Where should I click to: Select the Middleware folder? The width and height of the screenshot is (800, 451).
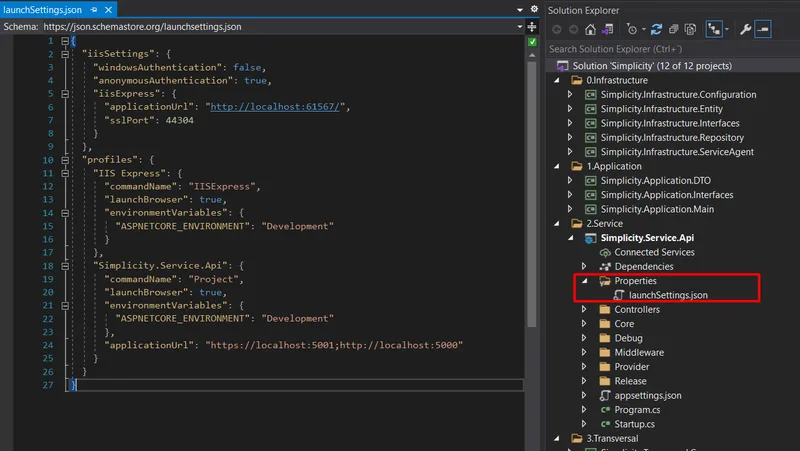click(x=639, y=352)
